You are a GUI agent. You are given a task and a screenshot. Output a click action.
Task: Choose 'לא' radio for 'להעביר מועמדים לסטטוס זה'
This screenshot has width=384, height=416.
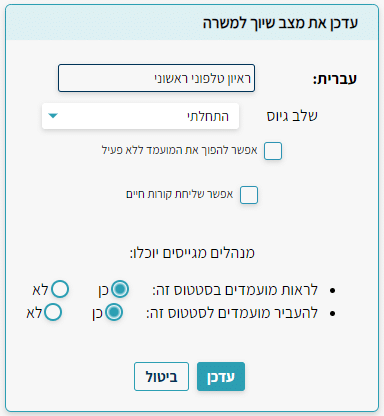pos(53,312)
